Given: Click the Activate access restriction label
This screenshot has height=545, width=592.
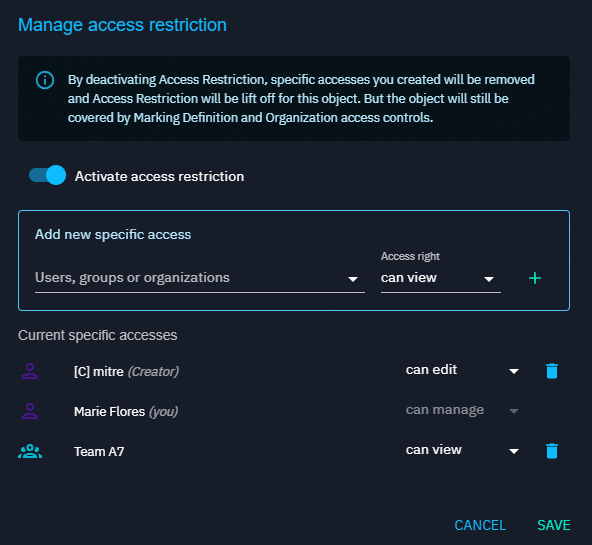Looking at the screenshot, I should click(x=159, y=176).
